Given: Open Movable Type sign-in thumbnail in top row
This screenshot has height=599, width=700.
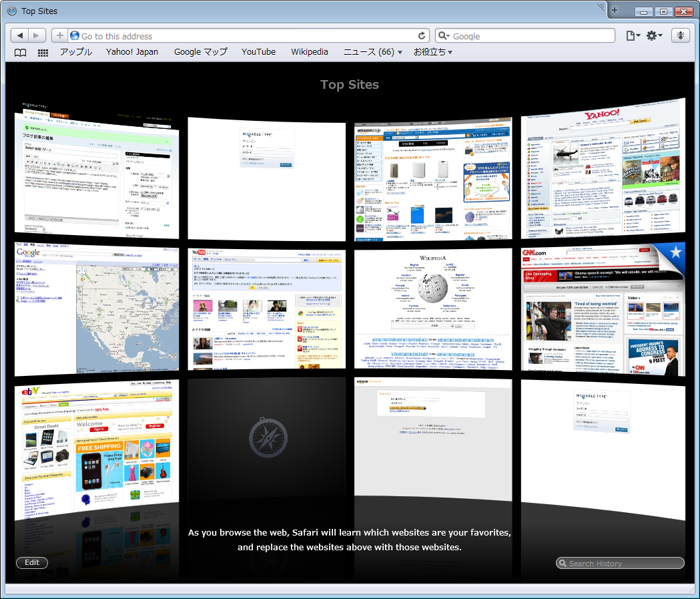Looking at the screenshot, I should (266, 179).
